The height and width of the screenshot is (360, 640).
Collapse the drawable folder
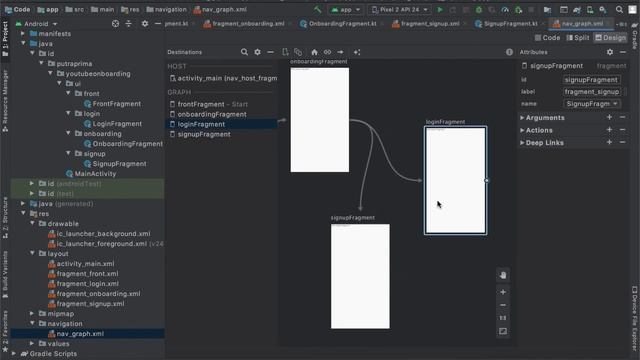[32, 224]
